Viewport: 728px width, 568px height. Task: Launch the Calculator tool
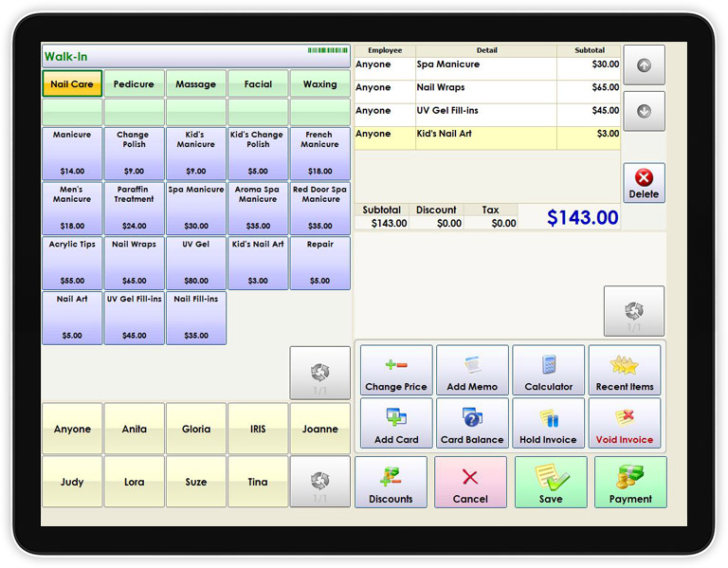tap(549, 370)
